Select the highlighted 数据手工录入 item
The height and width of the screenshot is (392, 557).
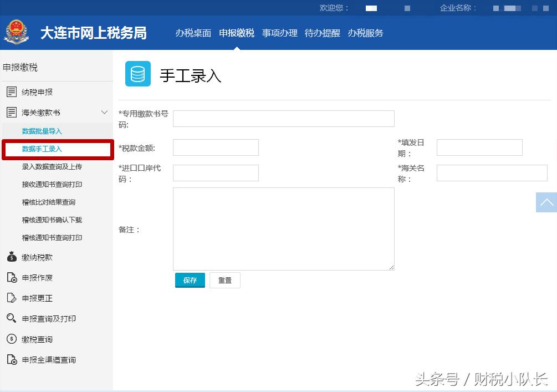click(43, 149)
